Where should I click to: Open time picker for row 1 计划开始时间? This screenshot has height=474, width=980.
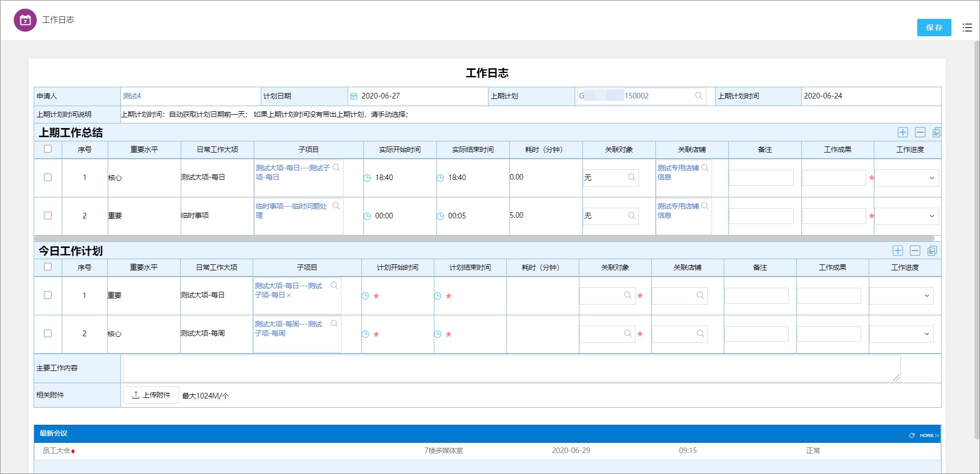[x=366, y=295]
